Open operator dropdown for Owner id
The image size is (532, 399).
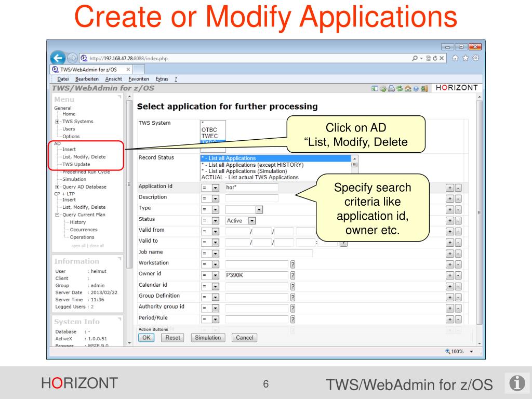click(216, 275)
